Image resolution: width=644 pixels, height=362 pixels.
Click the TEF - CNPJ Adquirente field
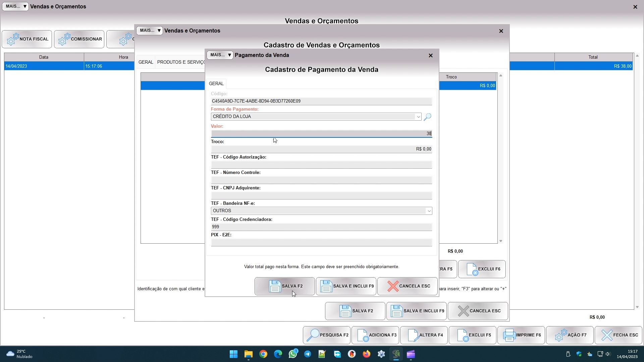[x=321, y=195]
